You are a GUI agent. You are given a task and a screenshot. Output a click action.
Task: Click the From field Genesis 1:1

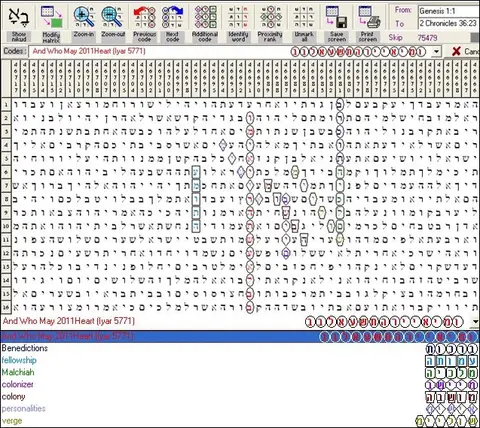(449, 11)
